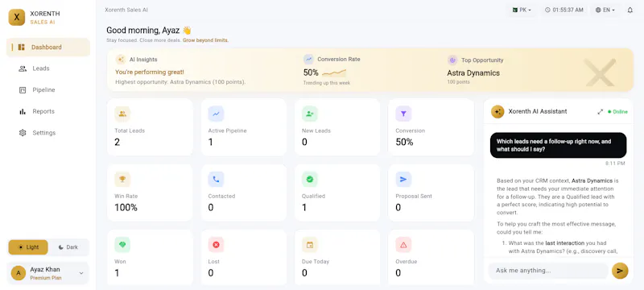Click the Online status indicator
This screenshot has height=290, width=644.
pyautogui.click(x=617, y=112)
